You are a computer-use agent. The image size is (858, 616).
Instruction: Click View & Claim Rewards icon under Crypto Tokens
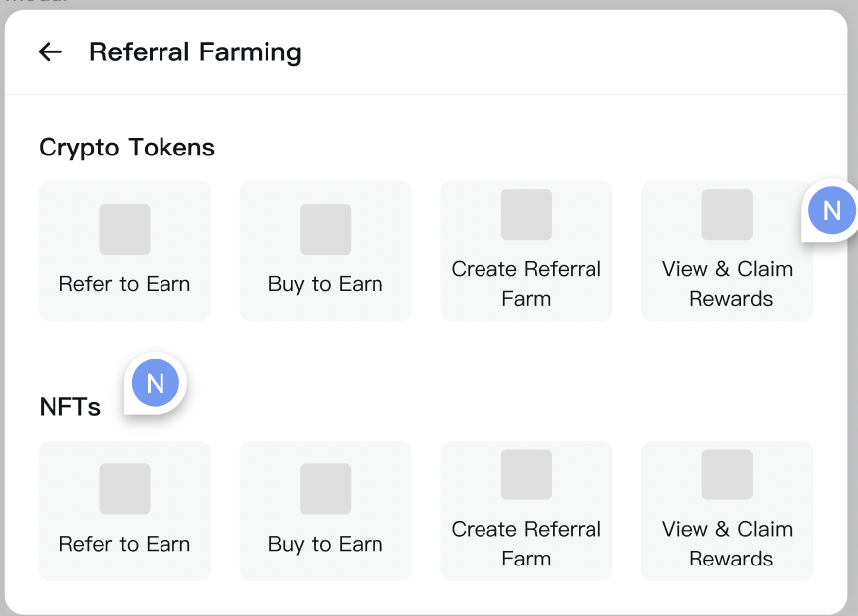tap(727, 215)
